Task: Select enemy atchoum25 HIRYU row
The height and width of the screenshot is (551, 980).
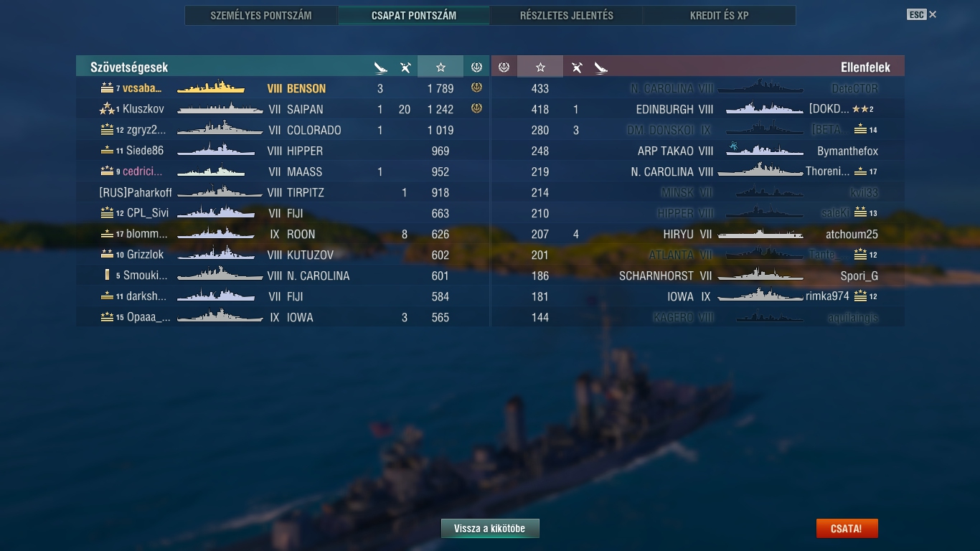Action: pos(698,234)
